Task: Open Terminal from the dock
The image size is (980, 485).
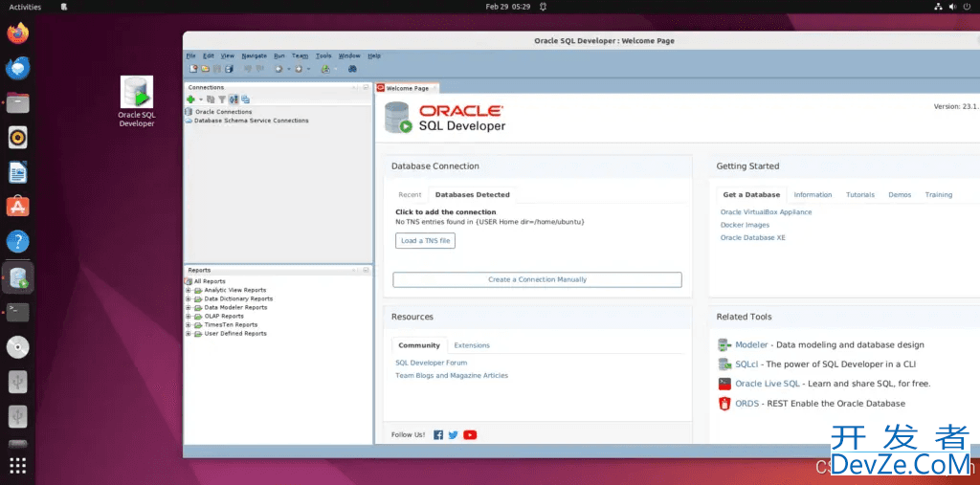Action: pos(18,312)
